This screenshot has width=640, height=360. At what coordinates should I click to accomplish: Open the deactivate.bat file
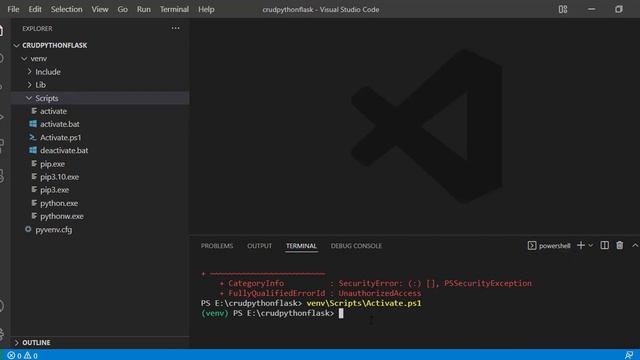[64, 151]
